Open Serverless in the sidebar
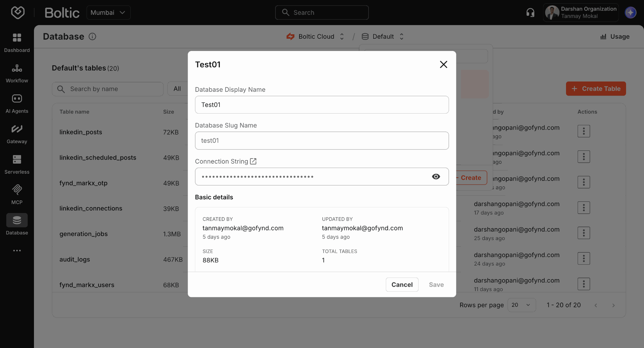Image resolution: width=644 pixels, height=348 pixels. click(x=17, y=160)
